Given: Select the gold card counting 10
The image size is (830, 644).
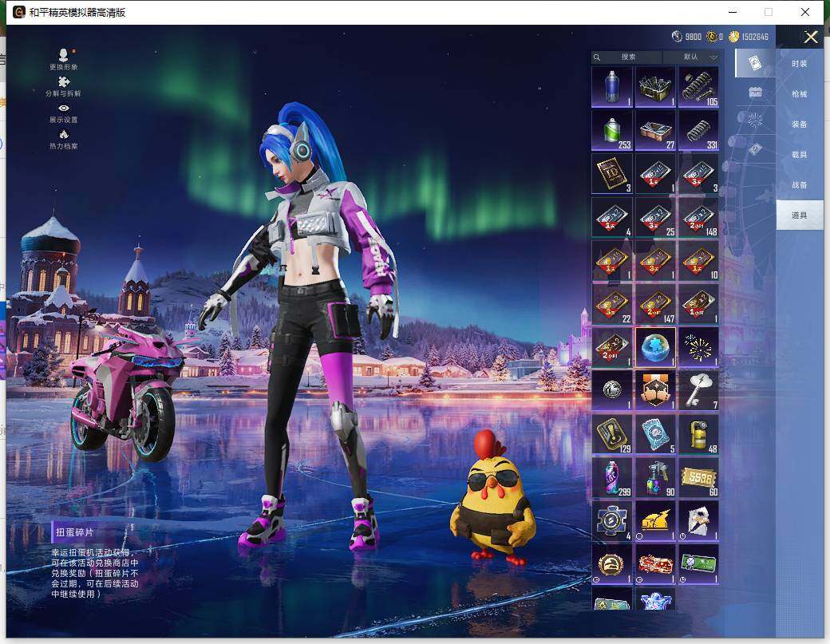Looking at the screenshot, I should [699, 260].
